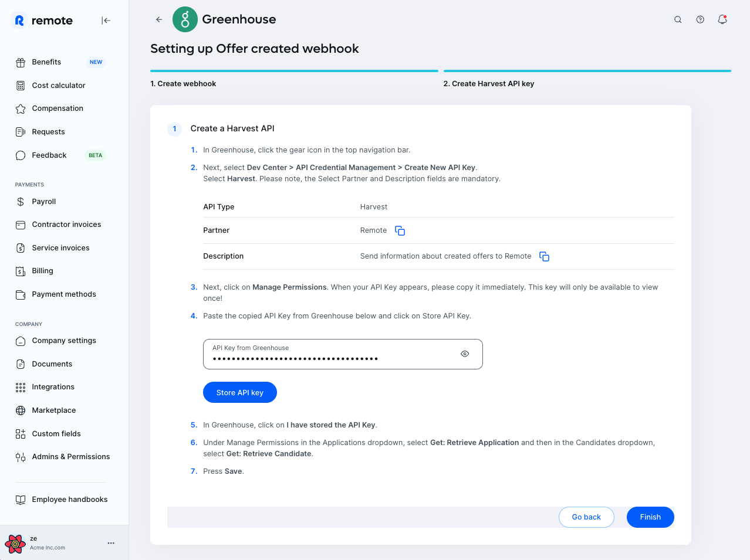
Task: Click the Company settings icon
Action: (x=21, y=341)
